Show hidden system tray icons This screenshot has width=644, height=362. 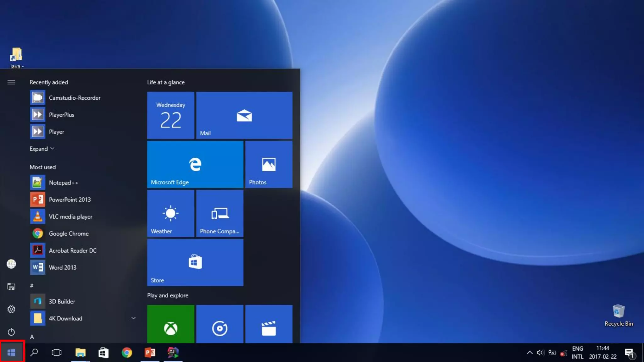point(530,353)
